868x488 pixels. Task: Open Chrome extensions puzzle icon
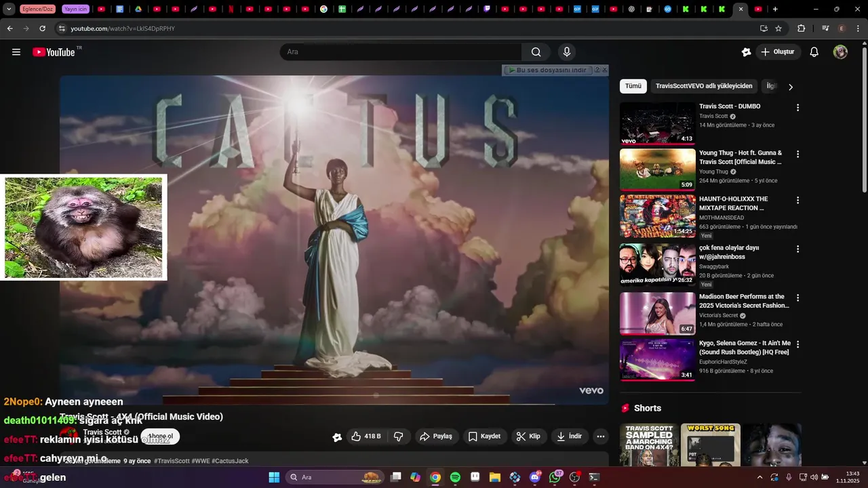(x=801, y=28)
